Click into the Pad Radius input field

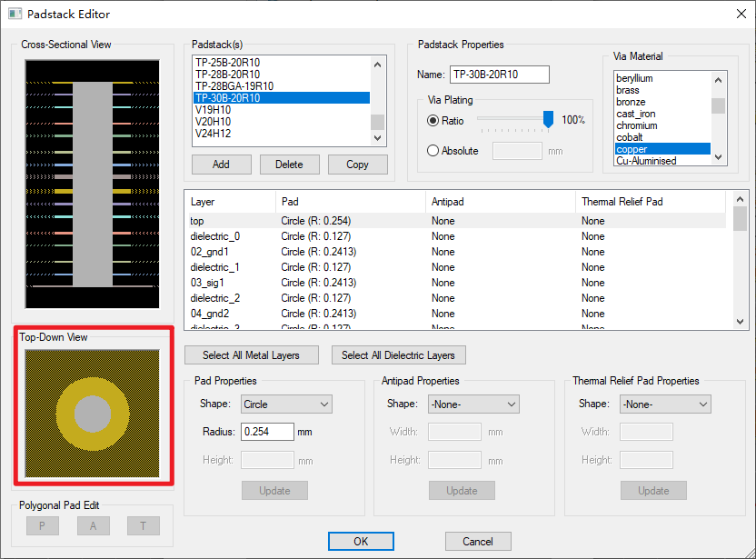[267, 432]
